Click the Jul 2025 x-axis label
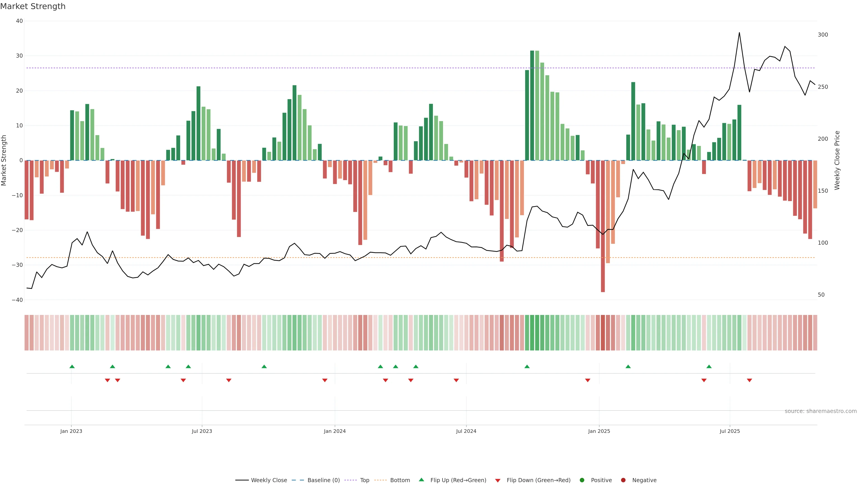 click(730, 431)
